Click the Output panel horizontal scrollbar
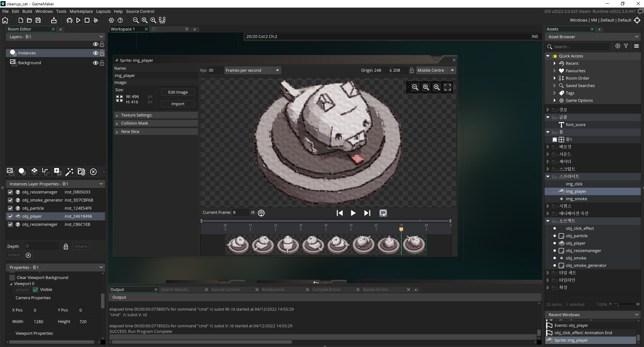644x347 pixels. pos(202,342)
